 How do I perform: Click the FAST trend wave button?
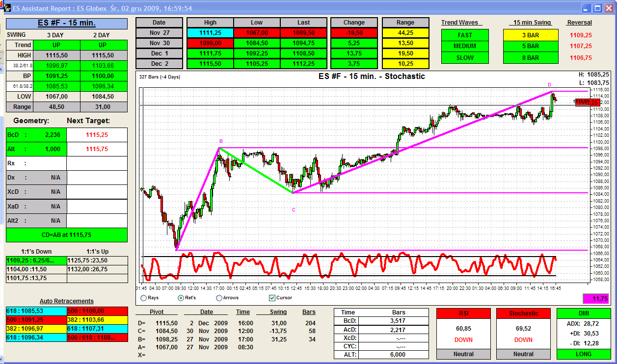tap(465, 35)
